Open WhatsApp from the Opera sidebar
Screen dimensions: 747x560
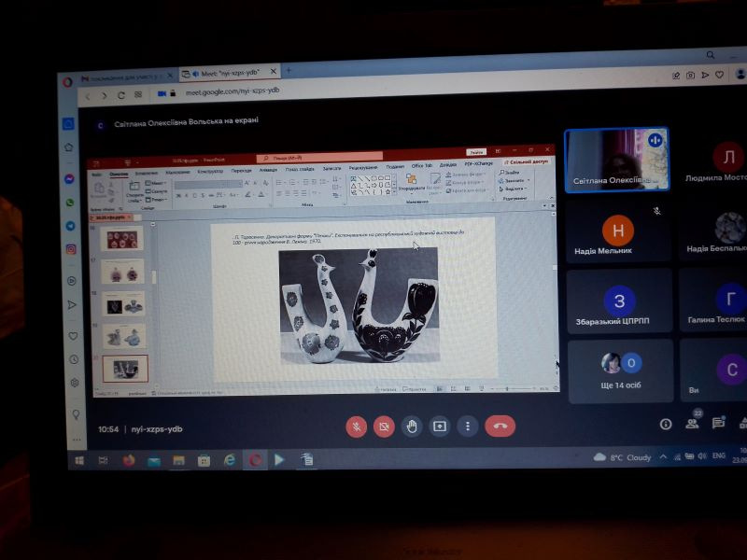[x=70, y=203]
